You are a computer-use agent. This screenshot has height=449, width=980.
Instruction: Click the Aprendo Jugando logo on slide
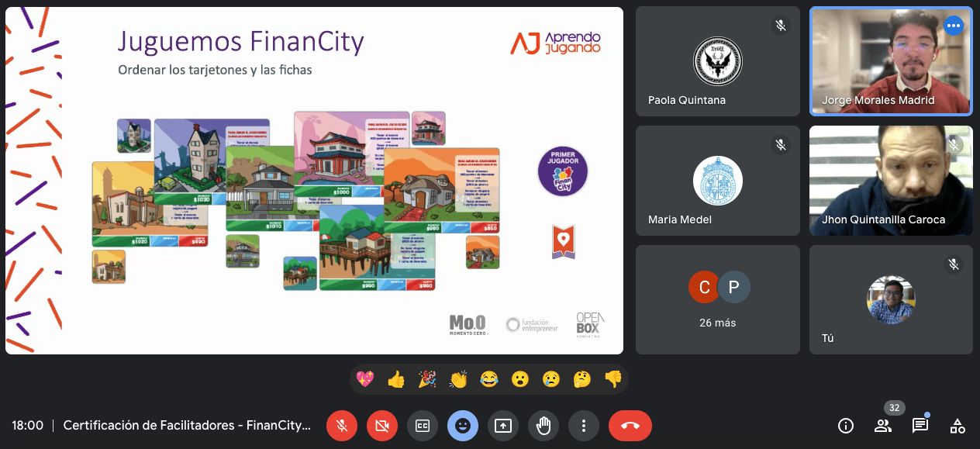point(555,43)
